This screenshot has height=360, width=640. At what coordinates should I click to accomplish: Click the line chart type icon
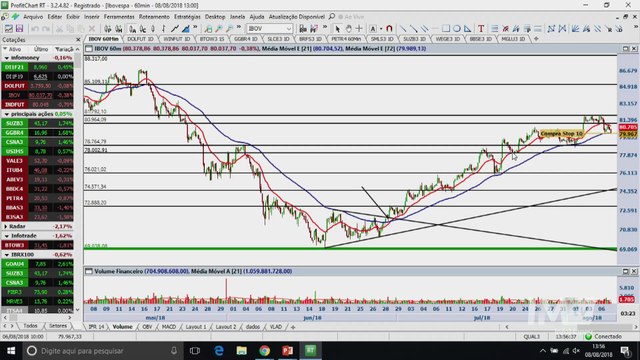(x=175, y=29)
